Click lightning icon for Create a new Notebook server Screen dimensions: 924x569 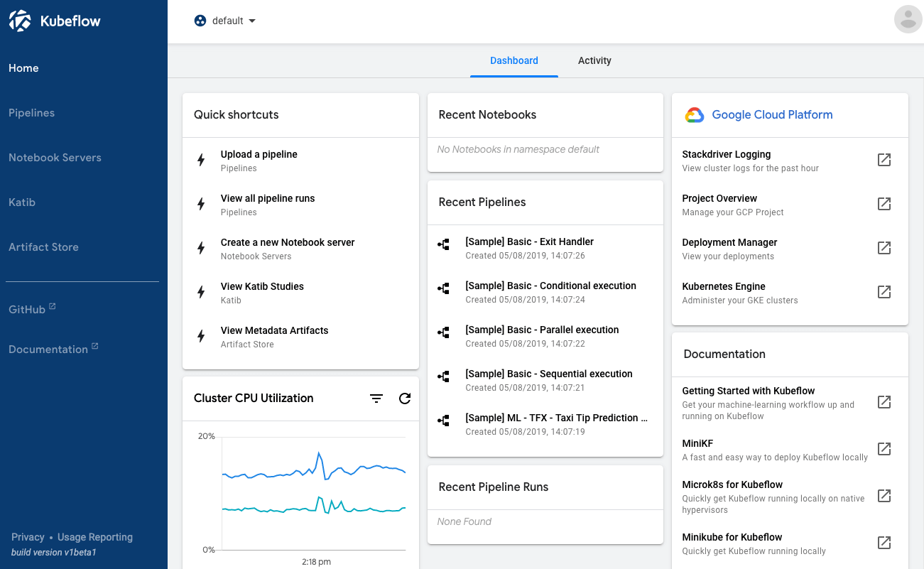pyautogui.click(x=201, y=249)
